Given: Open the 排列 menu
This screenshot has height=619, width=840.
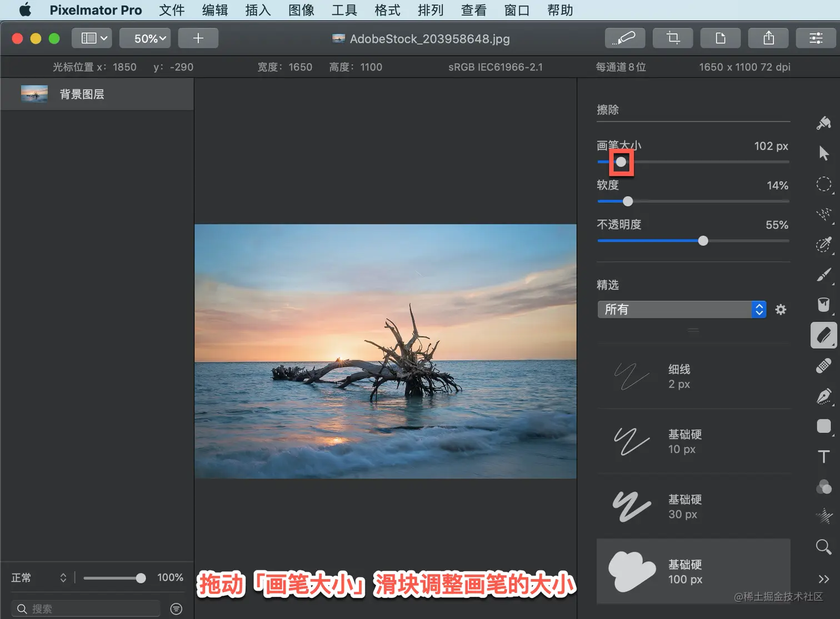Looking at the screenshot, I should 431,10.
